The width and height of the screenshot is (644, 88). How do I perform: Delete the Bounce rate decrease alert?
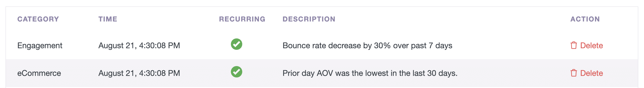point(587,45)
